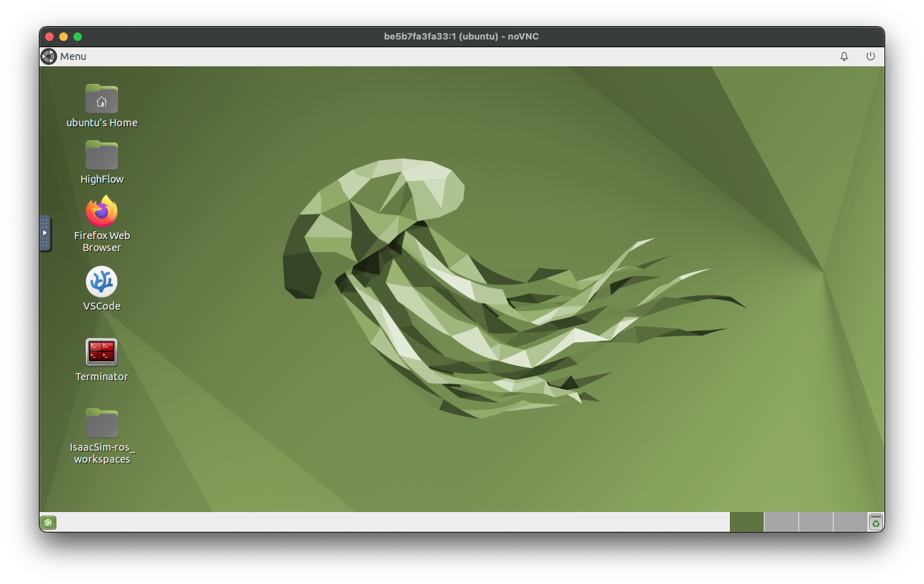Open the Trash icon in bottom panel
Screen dimensions: 924x584
(x=875, y=522)
